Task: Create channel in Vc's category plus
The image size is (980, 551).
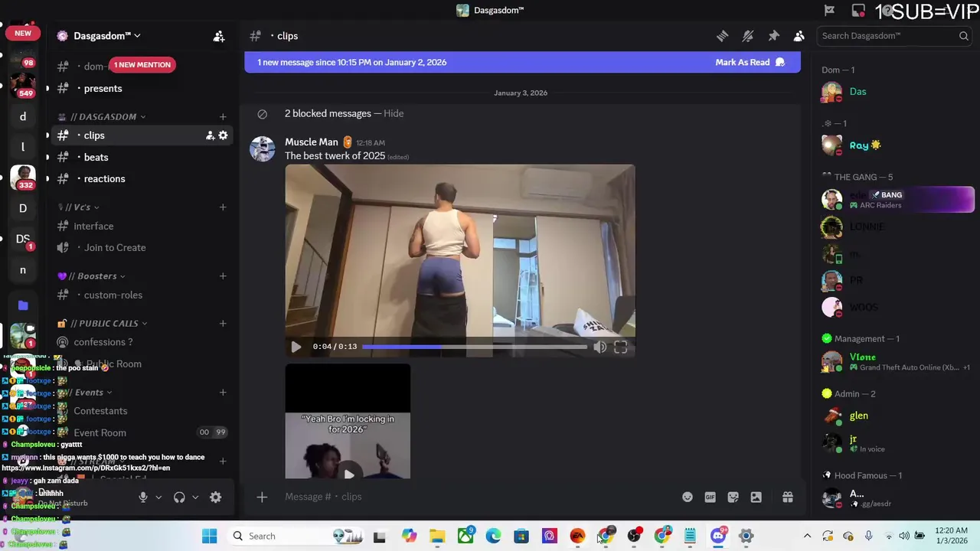Action: pyautogui.click(x=223, y=207)
